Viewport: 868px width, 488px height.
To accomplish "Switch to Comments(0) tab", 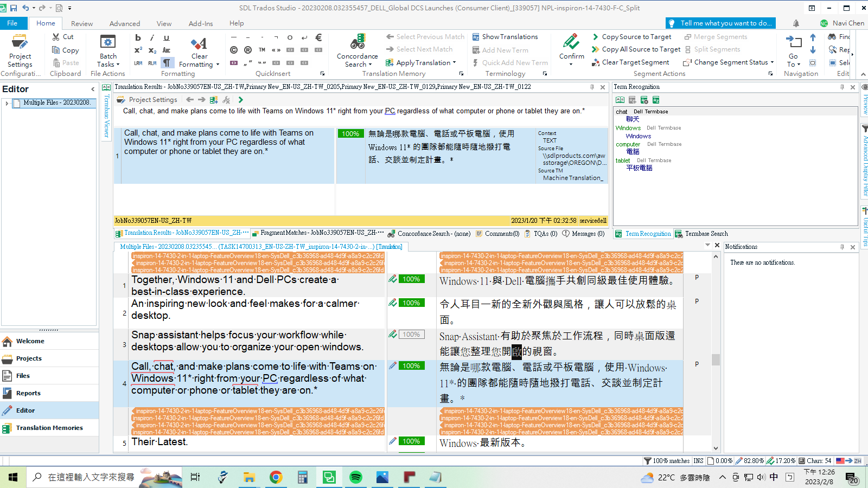I will coord(497,234).
